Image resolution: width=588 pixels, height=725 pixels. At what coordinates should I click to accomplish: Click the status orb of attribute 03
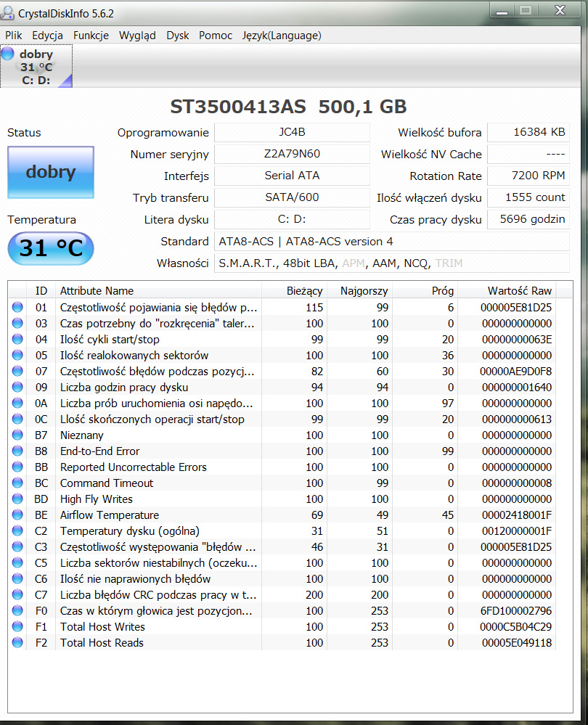point(17,323)
